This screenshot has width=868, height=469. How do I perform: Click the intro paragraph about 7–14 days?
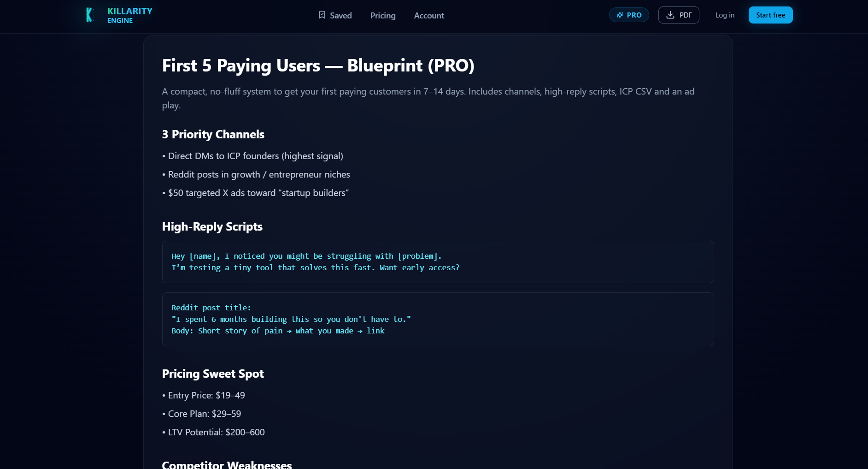428,98
